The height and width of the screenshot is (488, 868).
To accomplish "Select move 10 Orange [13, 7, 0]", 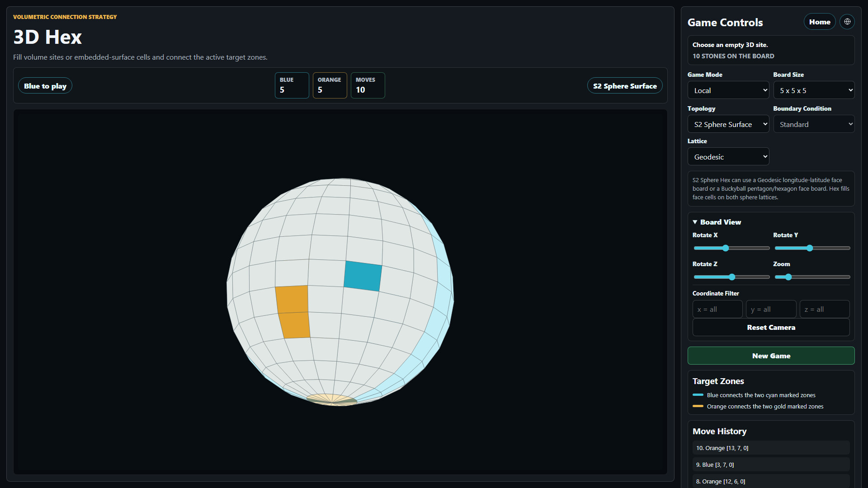I will pos(771,448).
